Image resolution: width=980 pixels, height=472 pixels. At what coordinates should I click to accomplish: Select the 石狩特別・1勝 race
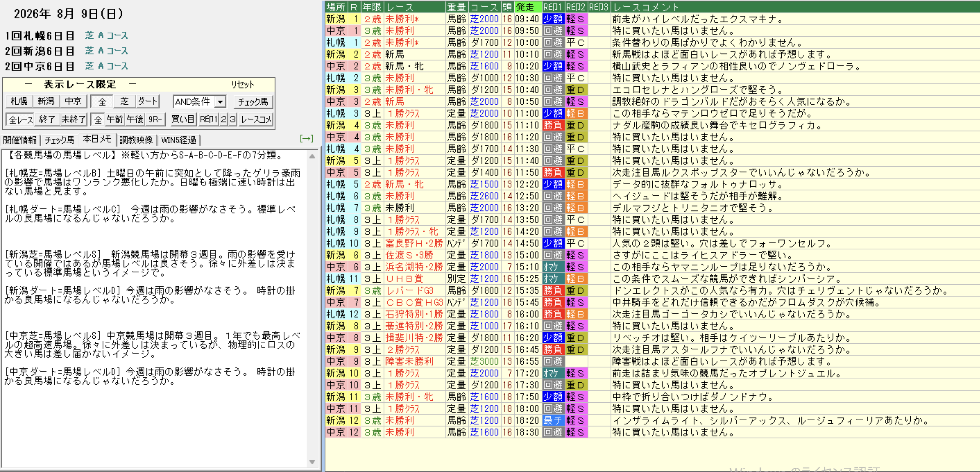(x=414, y=314)
